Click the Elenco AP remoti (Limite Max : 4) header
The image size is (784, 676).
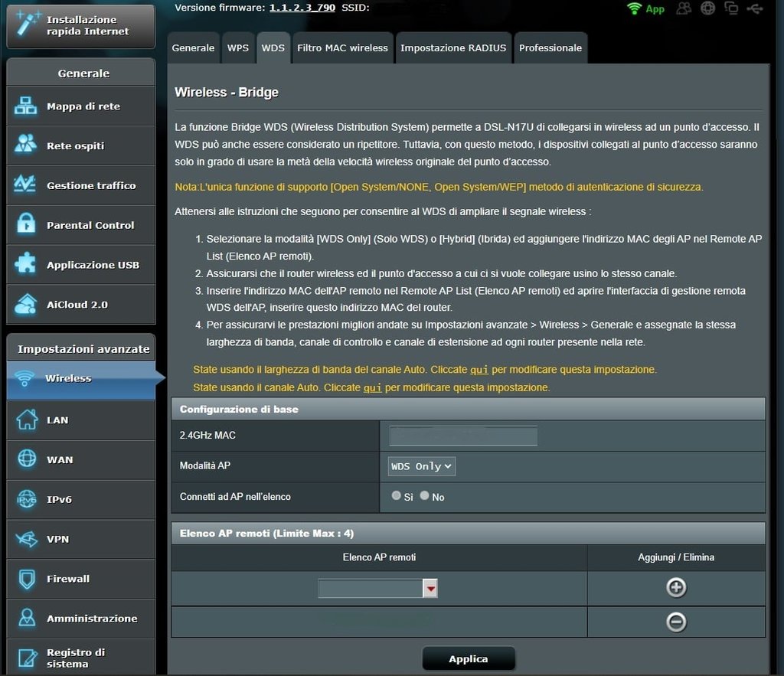(468, 533)
